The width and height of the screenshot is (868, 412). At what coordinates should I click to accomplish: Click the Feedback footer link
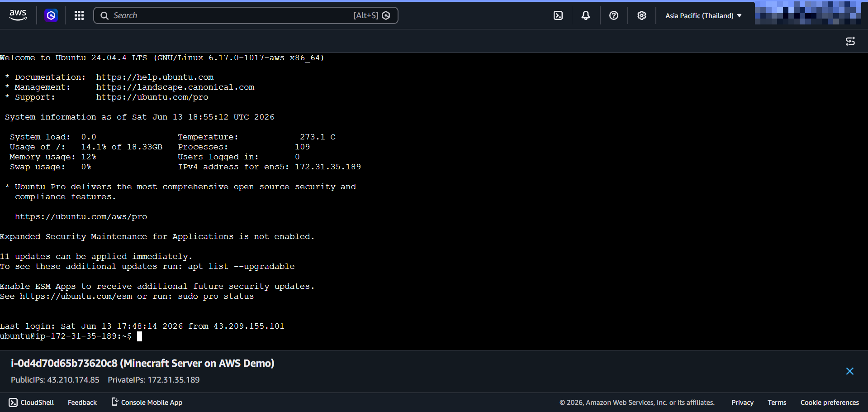coord(82,402)
